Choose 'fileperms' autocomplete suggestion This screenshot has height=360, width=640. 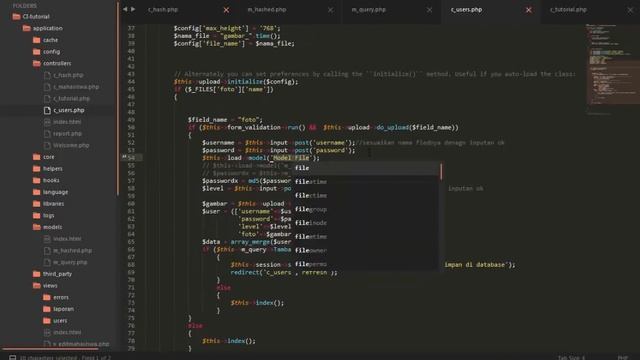coord(365,264)
